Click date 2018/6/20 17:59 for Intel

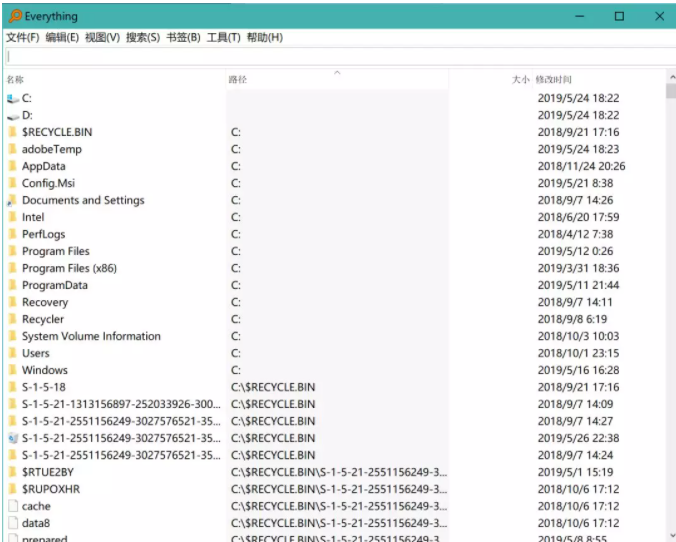tap(578, 217)
